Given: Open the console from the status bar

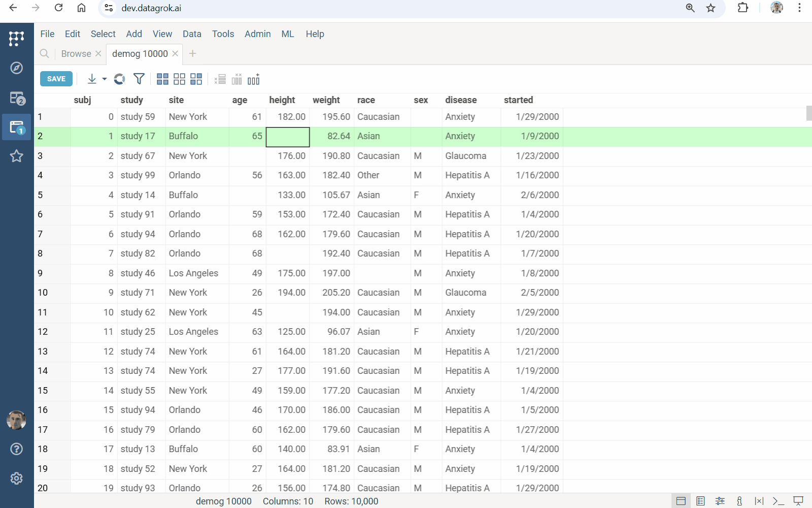Looking at the screenshot, I should point(778,501).
